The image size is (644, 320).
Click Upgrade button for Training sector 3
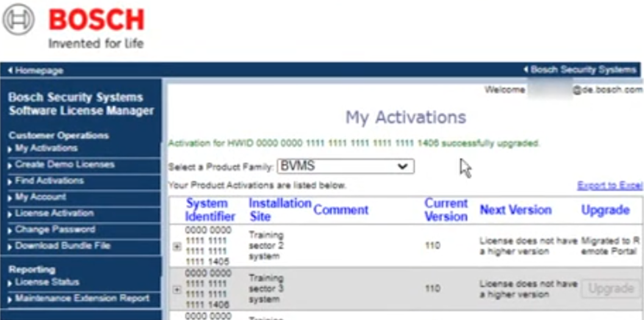pos(610,289)
